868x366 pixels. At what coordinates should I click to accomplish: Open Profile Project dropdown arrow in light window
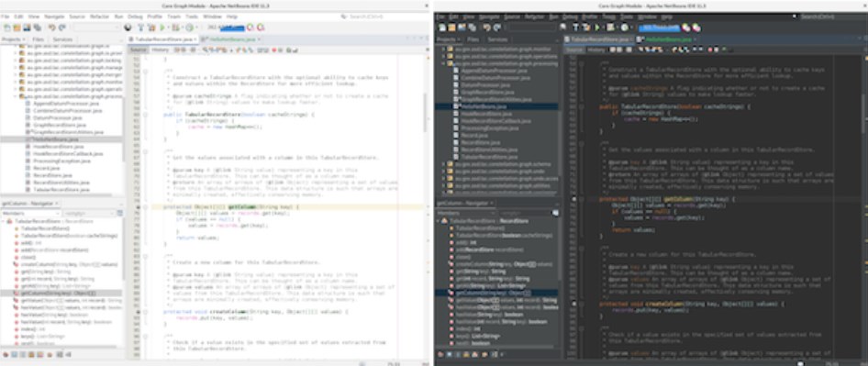(x=196, y=28)
